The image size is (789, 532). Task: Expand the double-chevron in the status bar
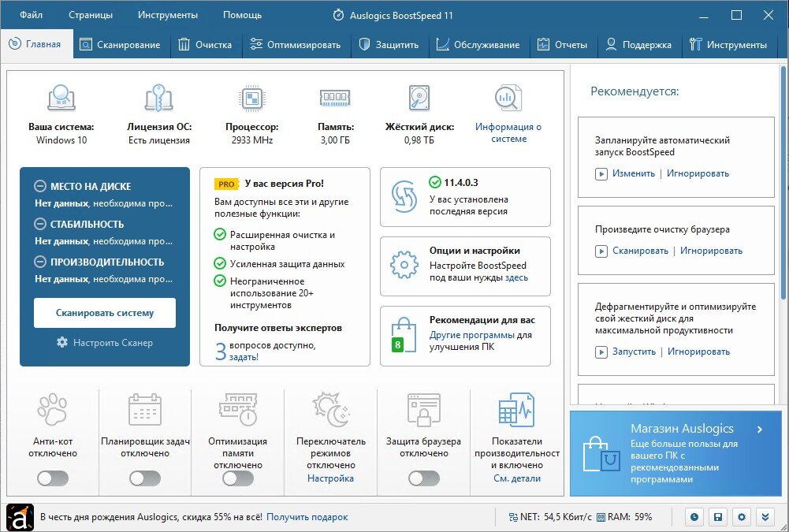pos(765,517)
